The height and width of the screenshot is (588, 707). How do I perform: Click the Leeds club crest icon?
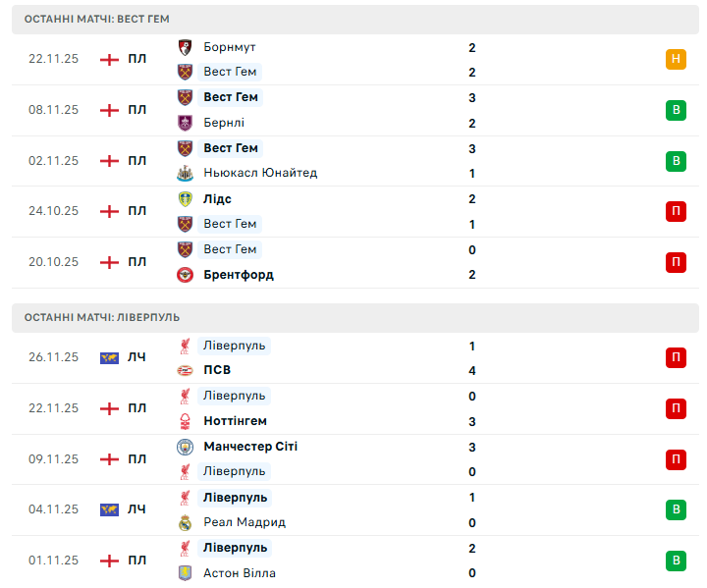185,199
